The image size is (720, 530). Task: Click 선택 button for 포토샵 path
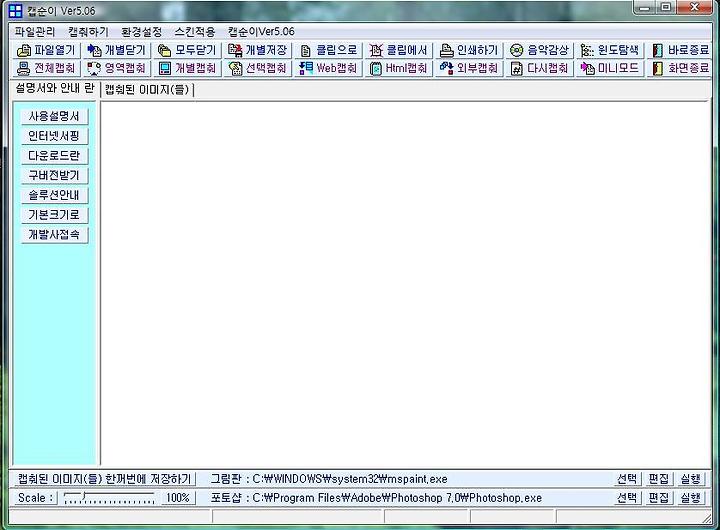(x=627, y=498)
